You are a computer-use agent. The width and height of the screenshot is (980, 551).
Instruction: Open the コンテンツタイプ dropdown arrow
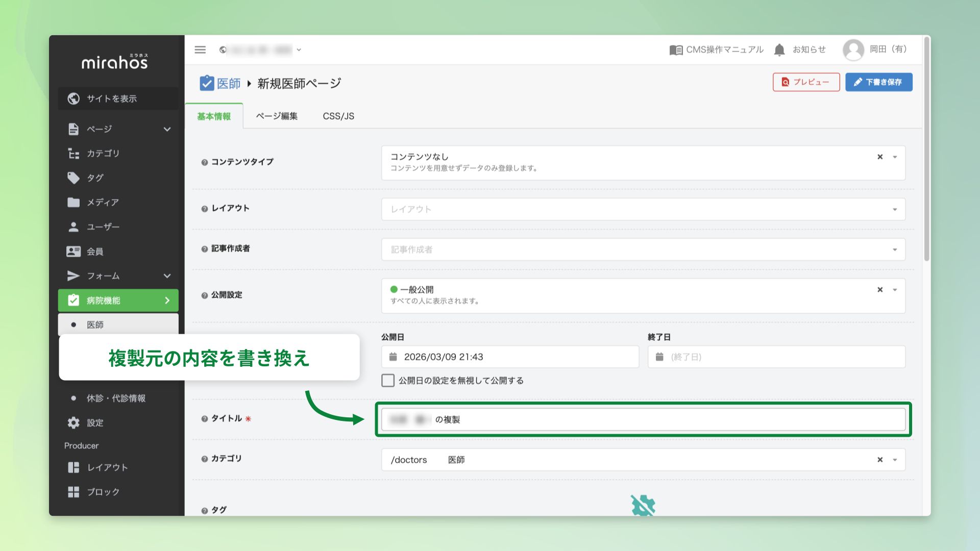[895, 157]
